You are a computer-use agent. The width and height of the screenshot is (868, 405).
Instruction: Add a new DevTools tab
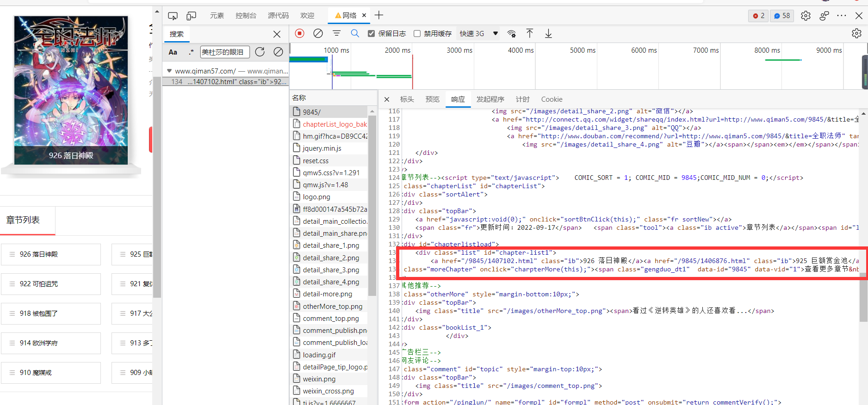coord(379,15)
